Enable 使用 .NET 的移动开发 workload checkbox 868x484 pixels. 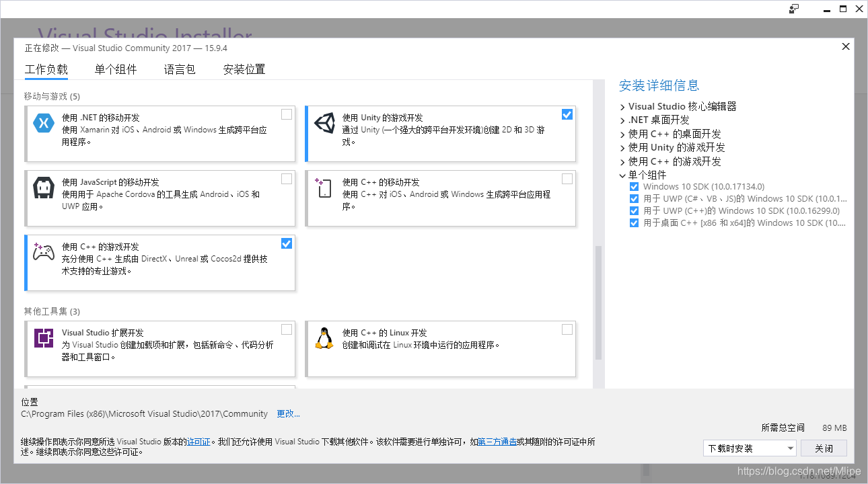click(287, 114)
